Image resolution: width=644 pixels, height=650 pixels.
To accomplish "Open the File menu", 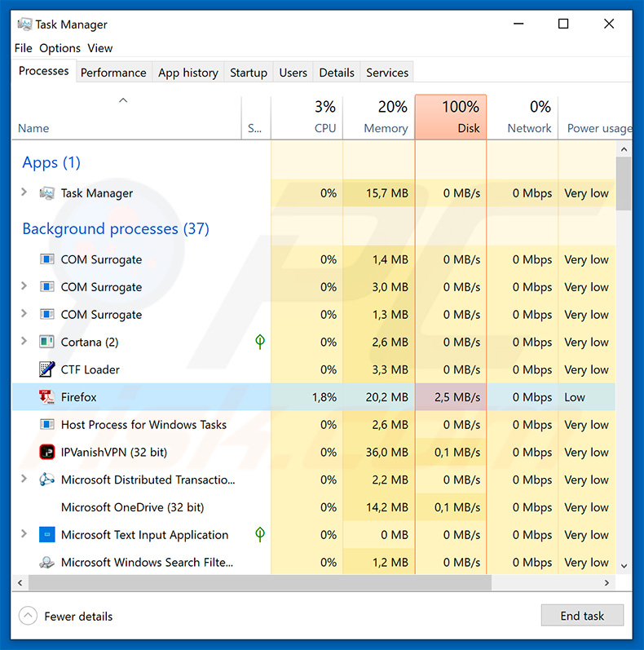I will 23,48.
